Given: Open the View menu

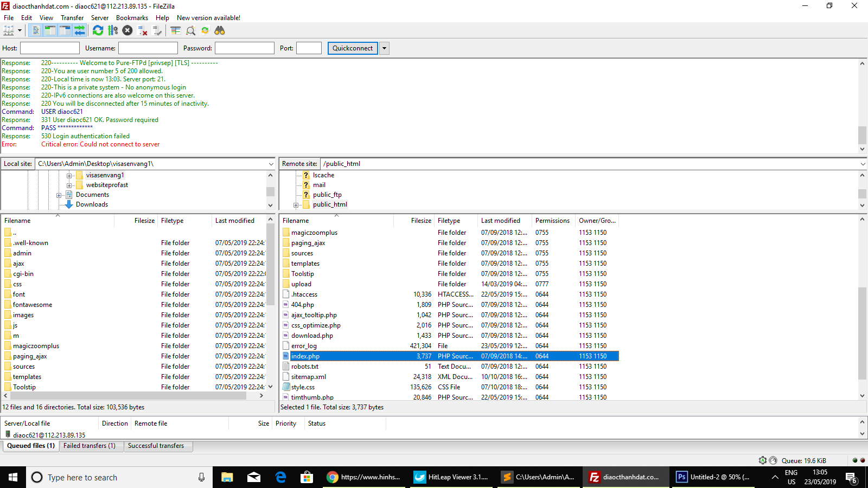Looking at the screenshot, I should (x=47, y=18).
